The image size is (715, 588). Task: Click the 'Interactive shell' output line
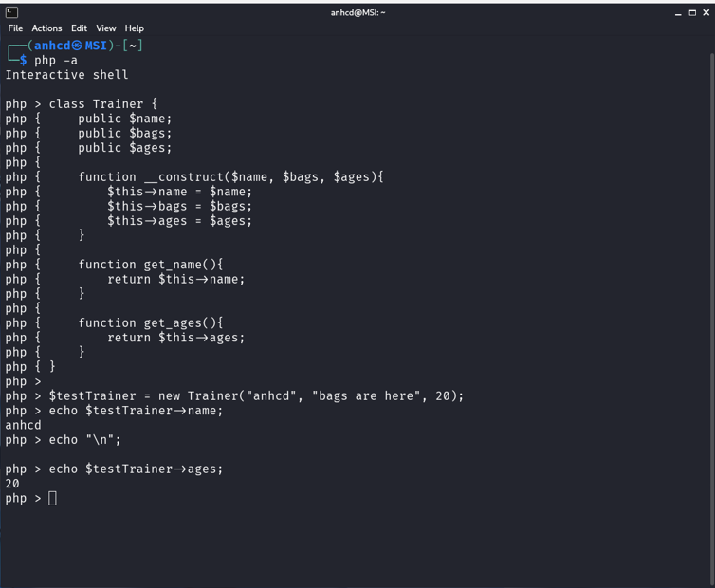coord(66,75)
